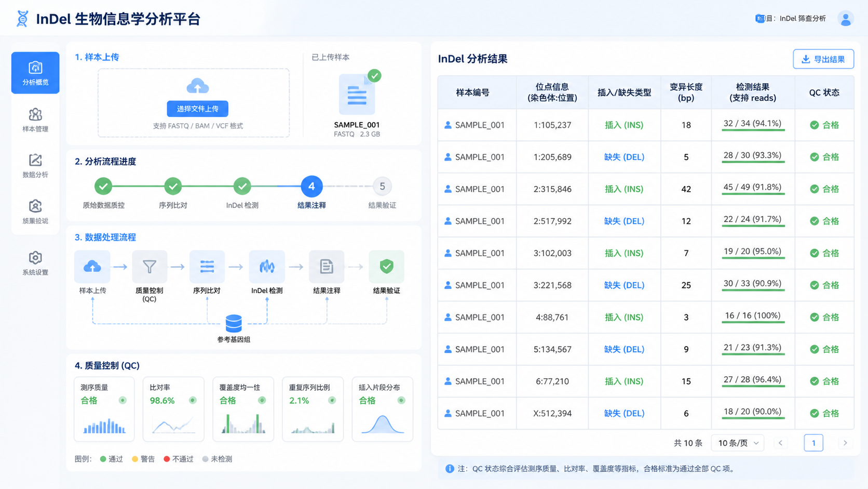Click the 导出结果 export button
The width and height of the screenshot is (868, 489).
pos(823,59)
